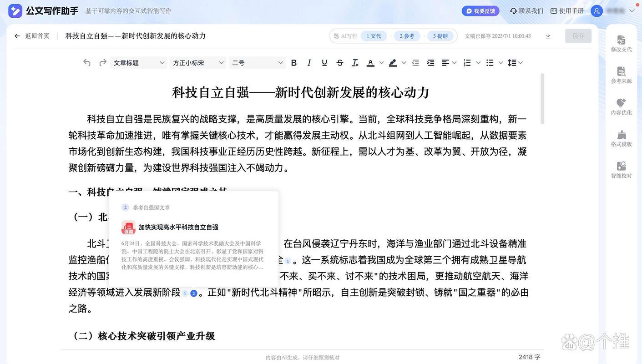Click the redo arrow icon
Viewport: 642px width, 364px height.
pyautogui.click(x=102, y=62)
